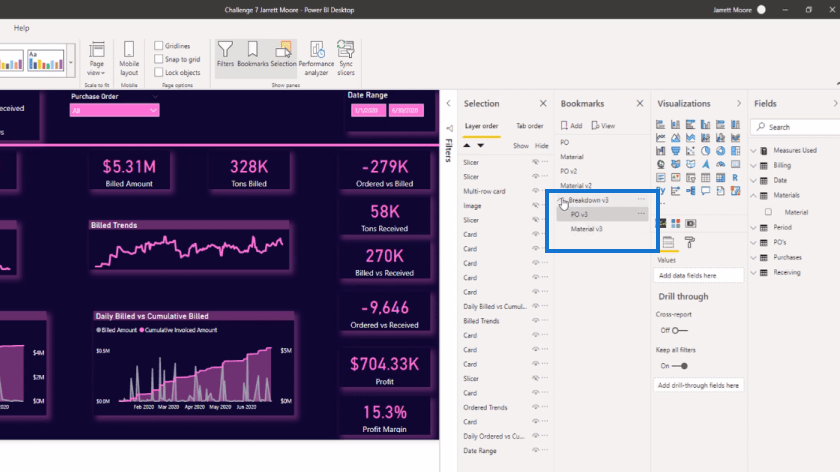
Task: Select the Material v3 bookmark
Action: [x=586, y=229]
